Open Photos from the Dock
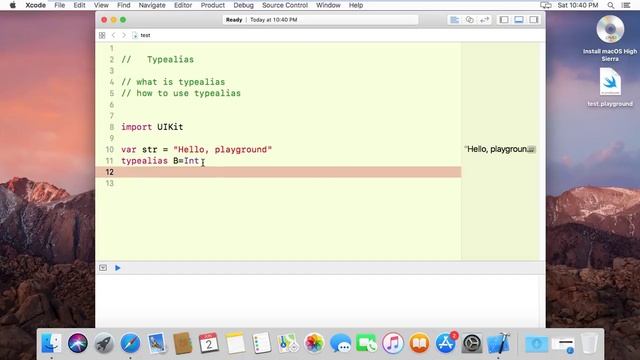The width and height of the screenshot is (640, 360). 314,343
